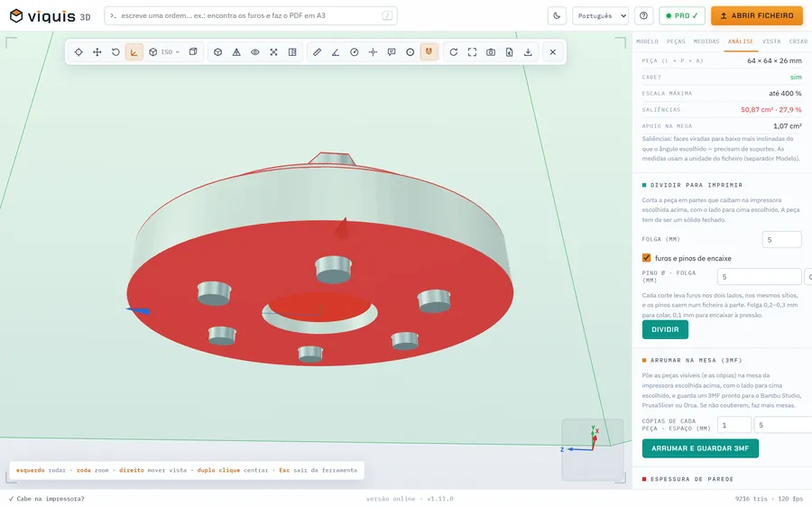Viewport: 812px width, 507px height.
Task: Switch to the MEDIDAS tab
Action: 706,41
